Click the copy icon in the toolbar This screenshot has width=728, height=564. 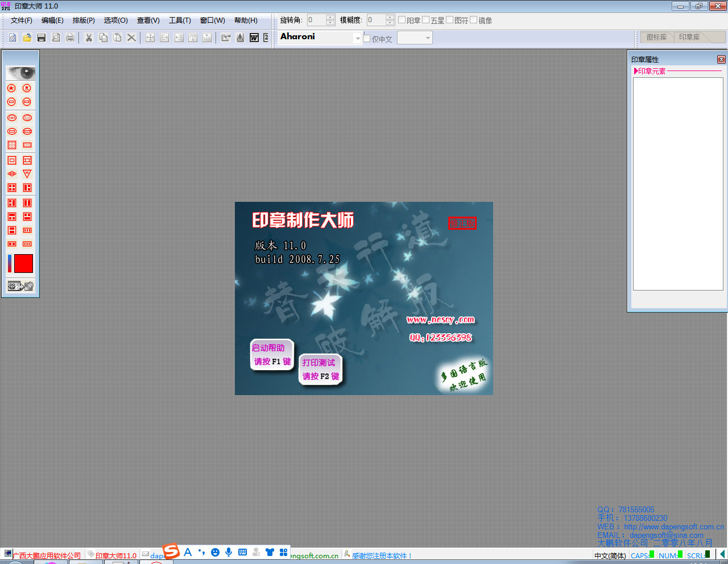point(103,38)
